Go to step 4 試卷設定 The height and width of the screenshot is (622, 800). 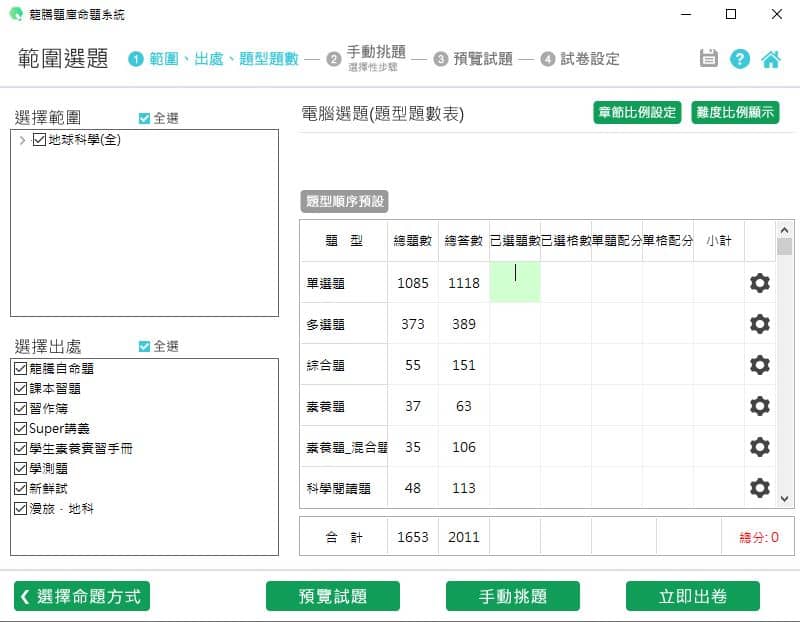coord(580,59)
